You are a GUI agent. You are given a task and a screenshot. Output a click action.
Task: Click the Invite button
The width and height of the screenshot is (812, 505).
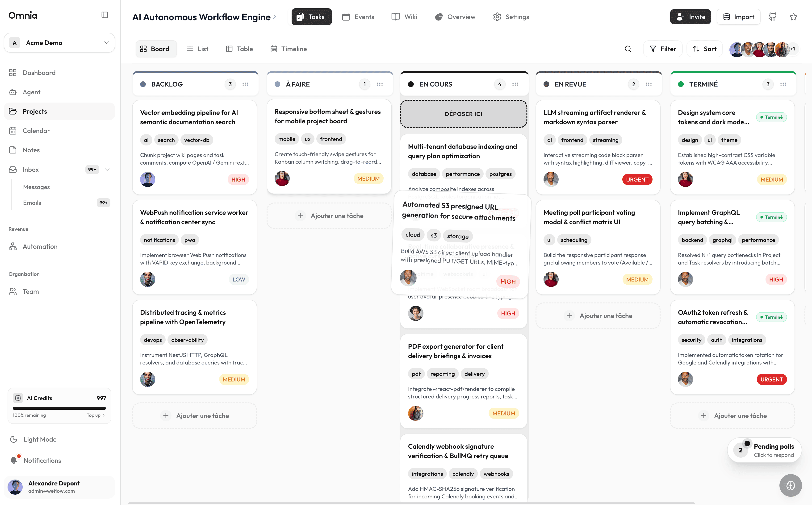point(690,17)
